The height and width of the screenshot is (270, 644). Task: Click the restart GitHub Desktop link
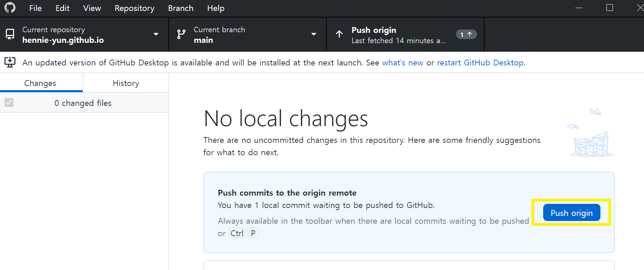point(480,63)
